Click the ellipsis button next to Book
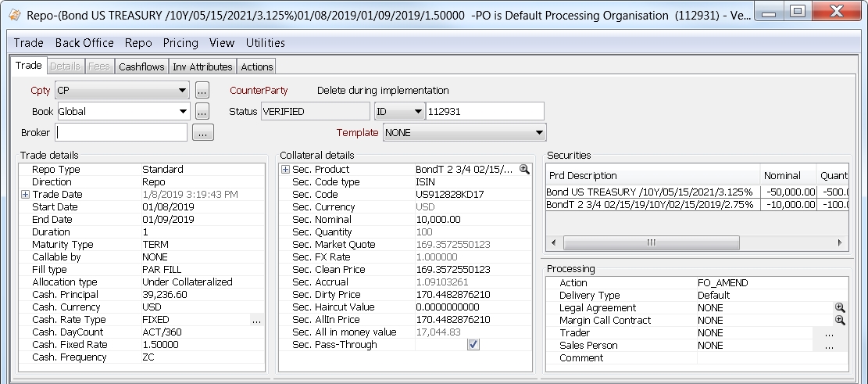 (202, 111)
